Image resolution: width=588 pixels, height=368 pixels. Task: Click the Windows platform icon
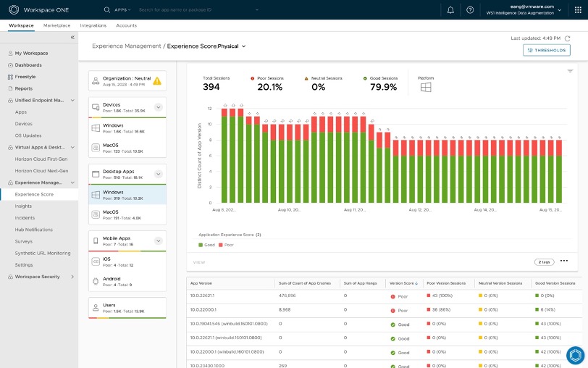[x=426, y=87]
